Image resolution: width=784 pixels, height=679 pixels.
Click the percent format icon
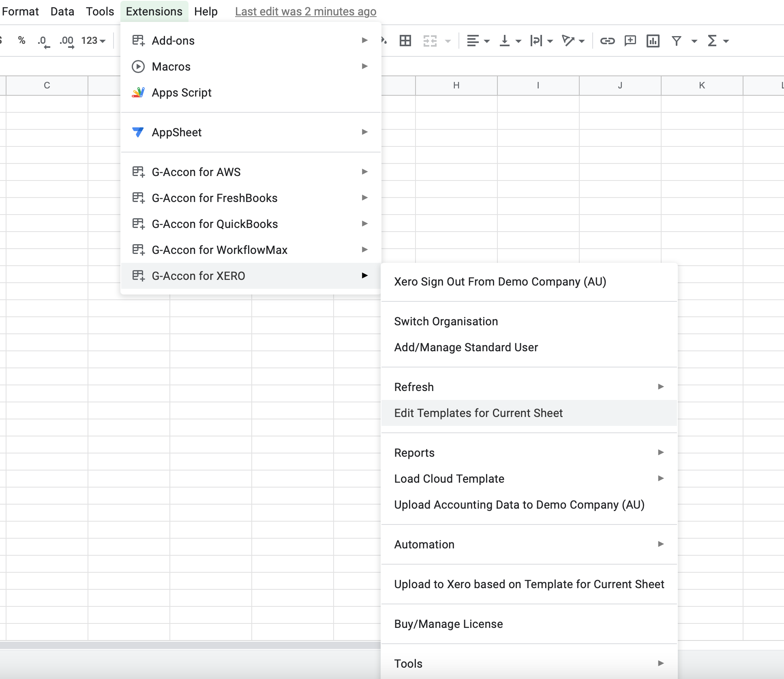22,41
